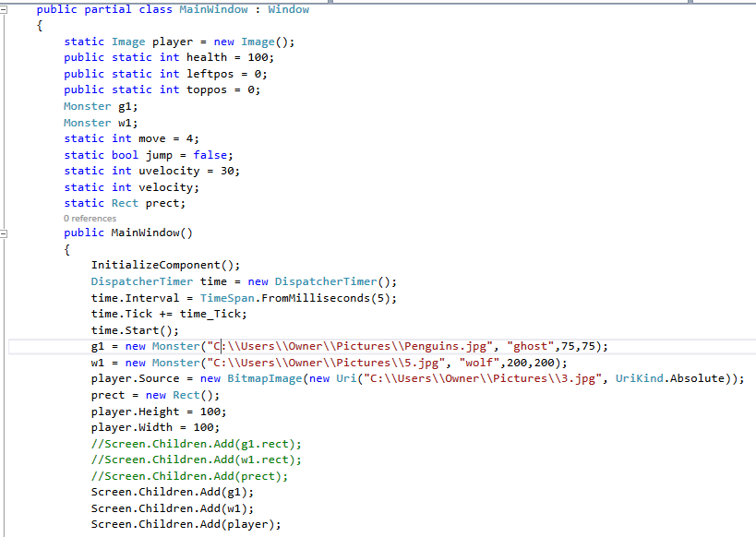Click the 'move' field name
Viewport: 756px width, 537px height.
click(152, 138)
